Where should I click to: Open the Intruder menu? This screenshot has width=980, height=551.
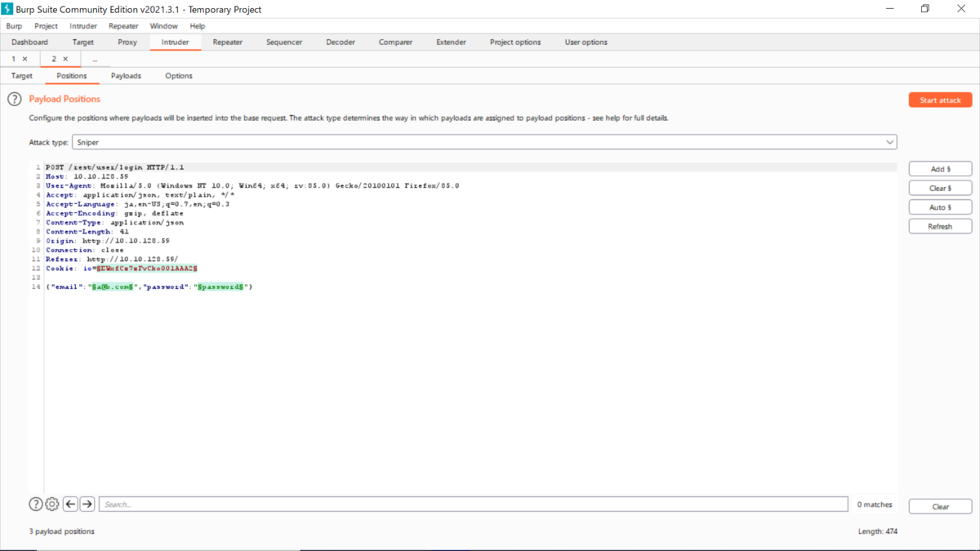click(83, 26)
